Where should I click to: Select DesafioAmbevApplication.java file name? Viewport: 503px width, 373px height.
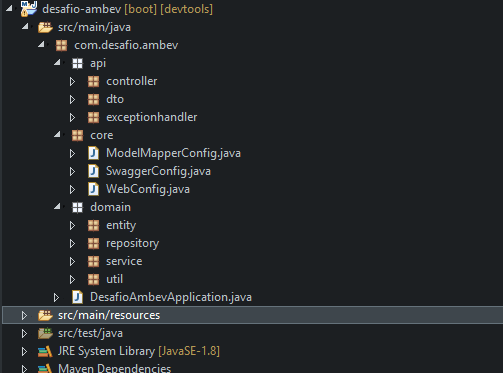171,297
